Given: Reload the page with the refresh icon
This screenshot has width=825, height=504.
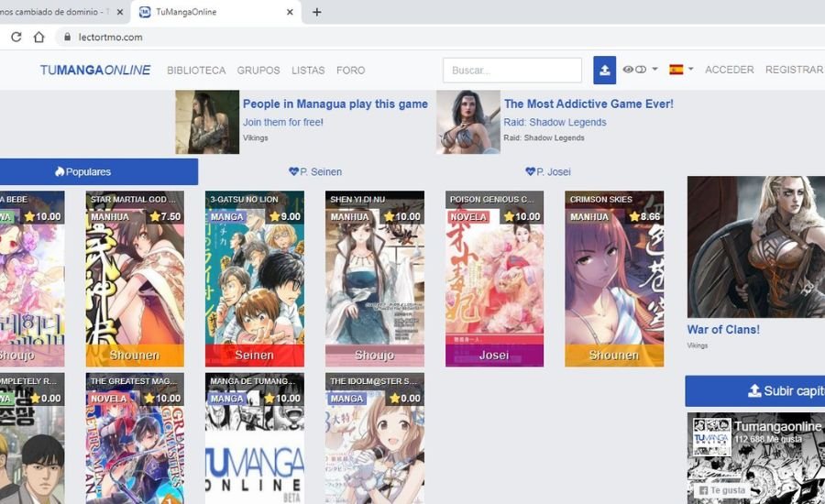Looking at the screenshot, I should coord(16,37).
